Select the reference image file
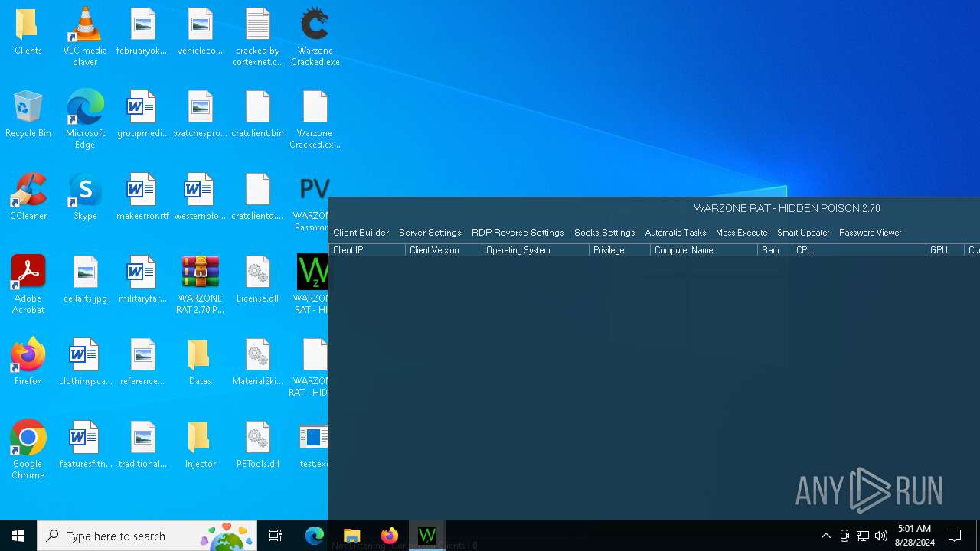This screenshot has height=551, width=980. [x=142, y=363]
